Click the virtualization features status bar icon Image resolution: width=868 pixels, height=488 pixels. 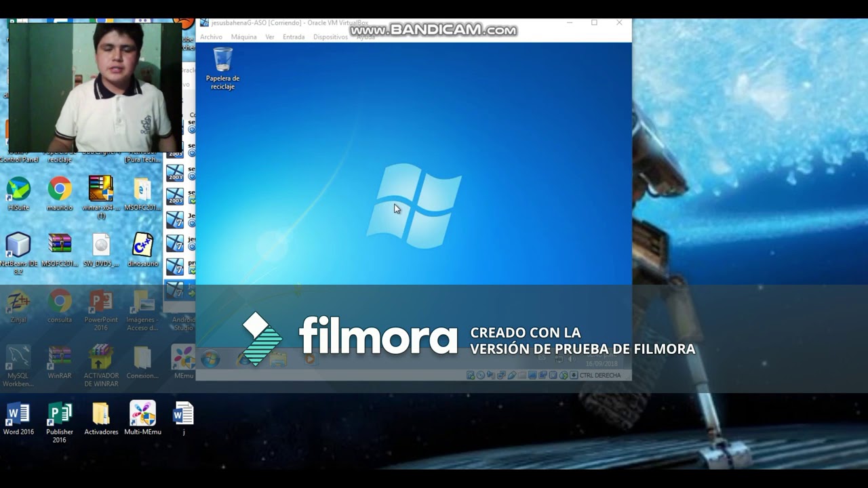pyautogui.click(x=553, y=375)
